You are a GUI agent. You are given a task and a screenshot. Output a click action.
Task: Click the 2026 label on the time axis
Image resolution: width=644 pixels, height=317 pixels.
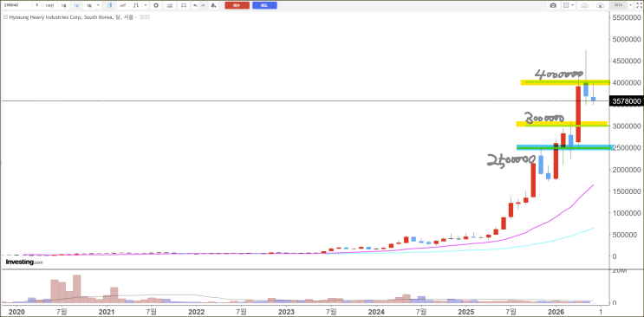pos(556,311)
